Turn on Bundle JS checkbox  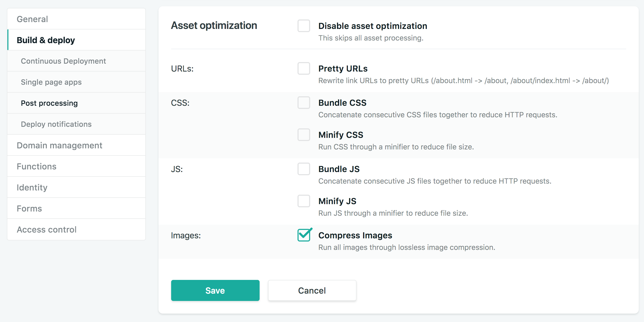click(x=304, y=169)
